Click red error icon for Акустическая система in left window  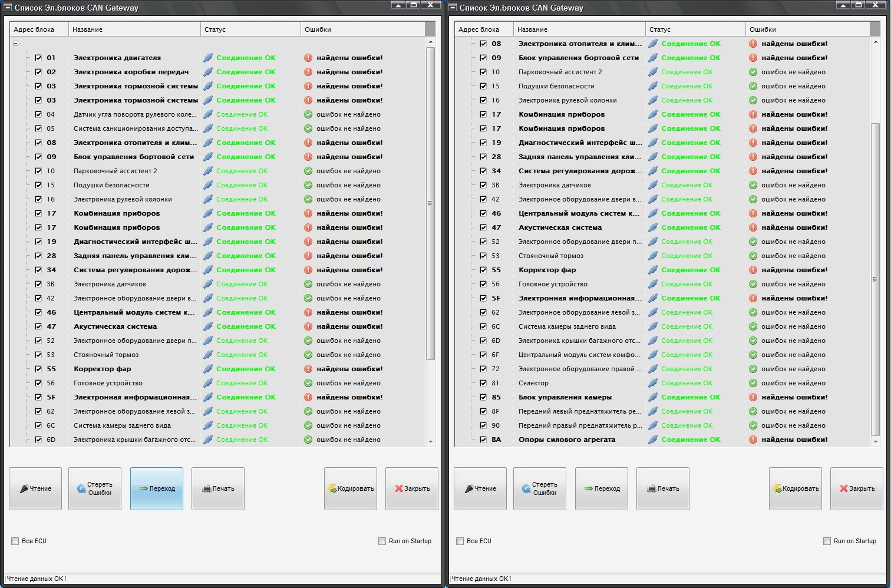[x=308, y=326]
